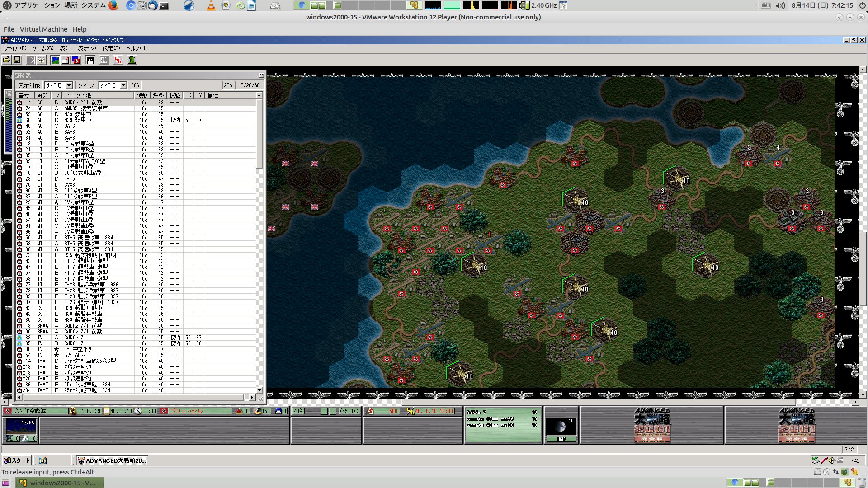The image size is (868, 488).
Task: Sort by the 状態 column header
Action: [175, 95]
